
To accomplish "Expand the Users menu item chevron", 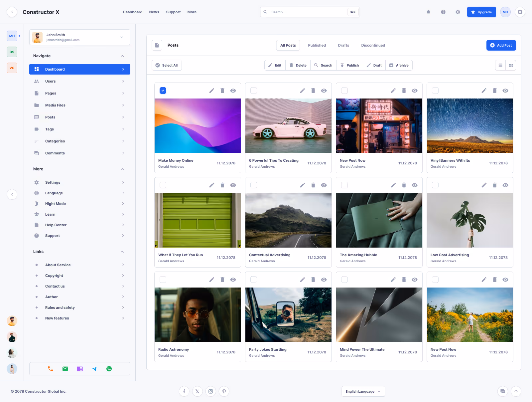I will 123,81.
